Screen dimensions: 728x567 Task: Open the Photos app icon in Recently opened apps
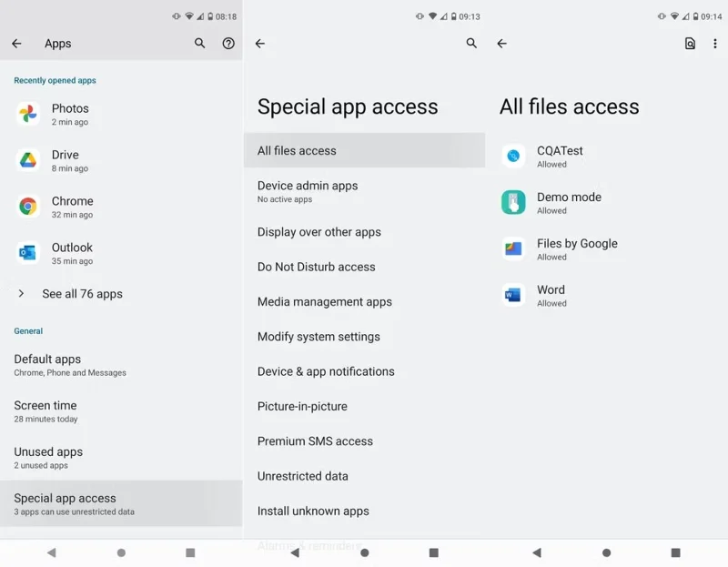coord(28,114)
